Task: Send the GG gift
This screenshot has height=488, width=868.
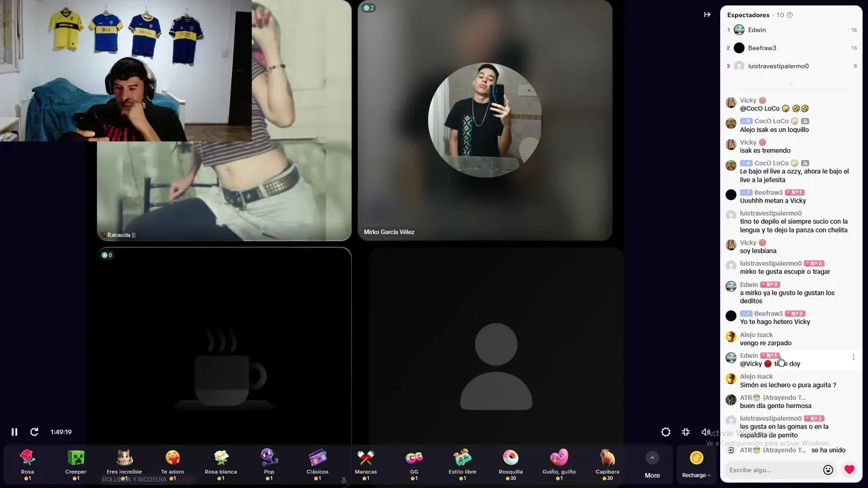Action: coord(414,464)
